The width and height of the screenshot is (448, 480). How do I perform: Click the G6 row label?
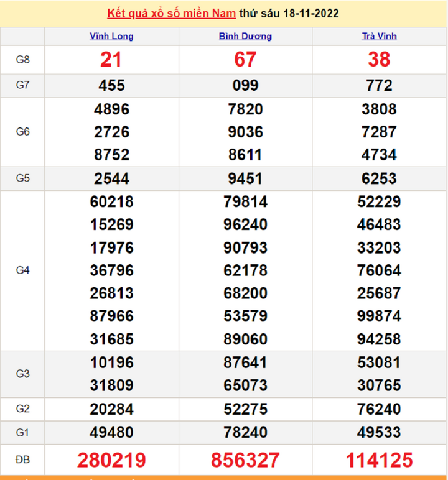click(23, 132)
